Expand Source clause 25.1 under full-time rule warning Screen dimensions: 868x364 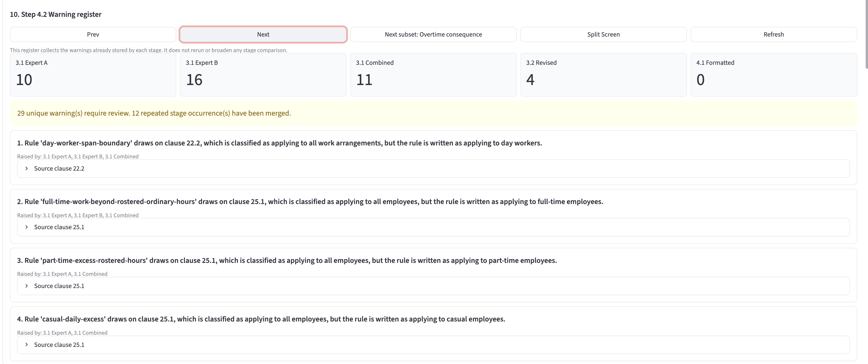coord(433,227)
